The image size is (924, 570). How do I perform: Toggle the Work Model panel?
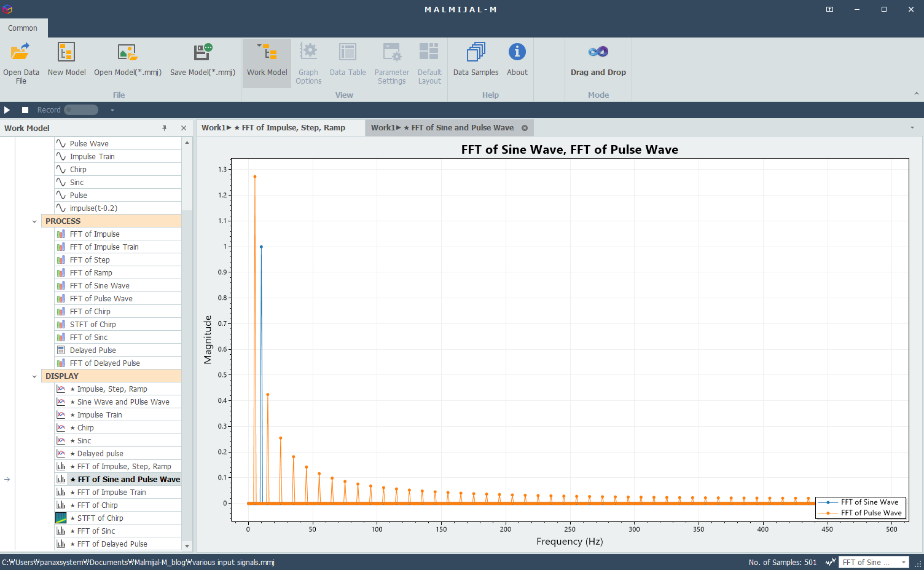click(x=267, y=63)
